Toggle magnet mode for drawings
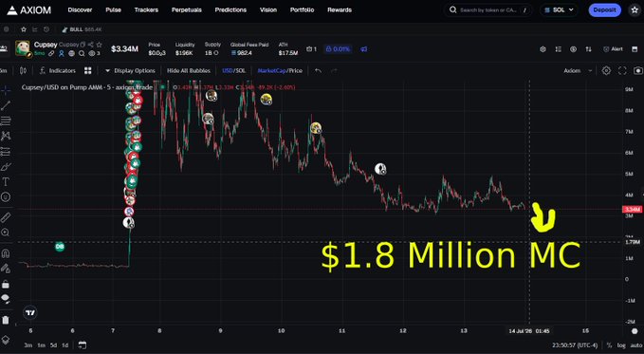The width and height of the screenshot is (644, 354). pos(6,253)
